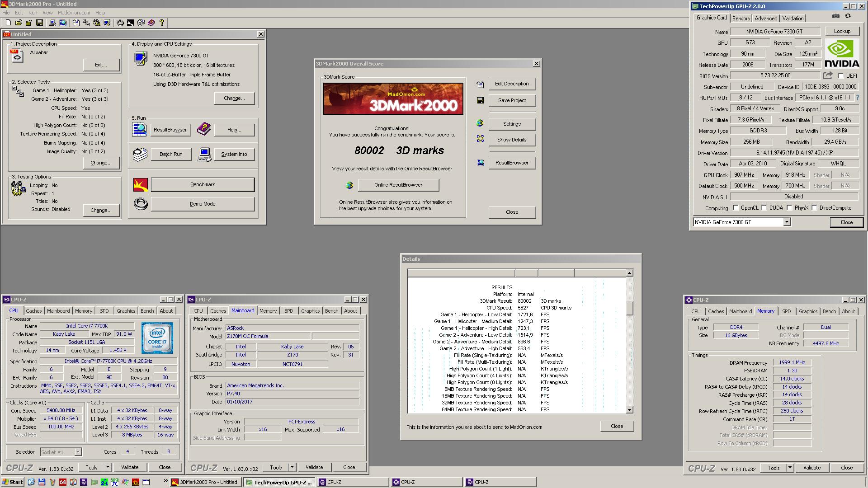Viewport: 868px width, 488px height.
Task: Click the Details scrollbar up arrow
Action: [x=629, y=273]
